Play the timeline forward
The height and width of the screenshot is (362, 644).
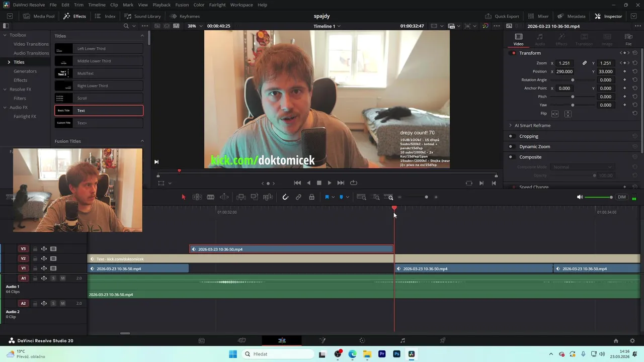[x=330, y=183]
